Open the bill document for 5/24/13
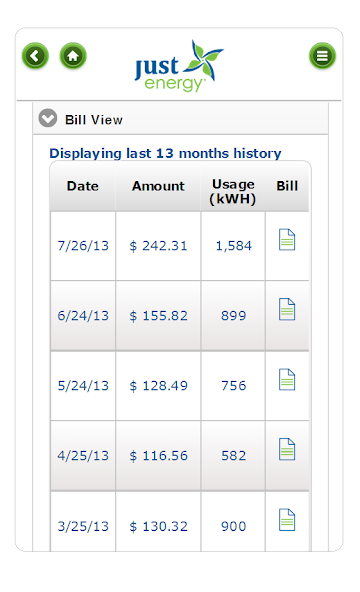This screenshot has height=592, width=360. [287, 379]
